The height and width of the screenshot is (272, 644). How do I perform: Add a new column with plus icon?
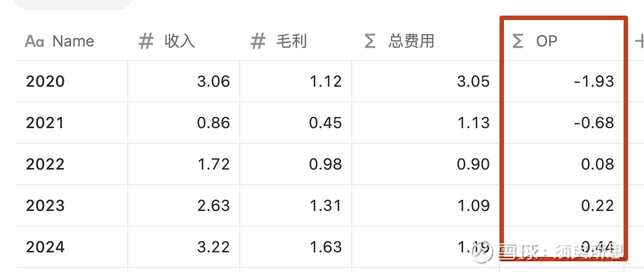coord(640,41)
